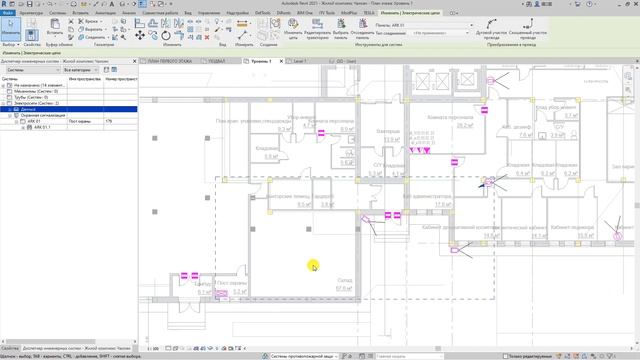
Task: Click the first icon right of Все категории
Action: (x=106, y=70)
